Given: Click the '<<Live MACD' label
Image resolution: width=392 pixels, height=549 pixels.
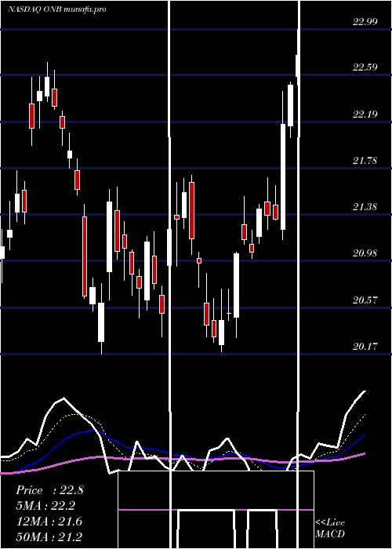Looking at the screenshot, I should (330, 529).
